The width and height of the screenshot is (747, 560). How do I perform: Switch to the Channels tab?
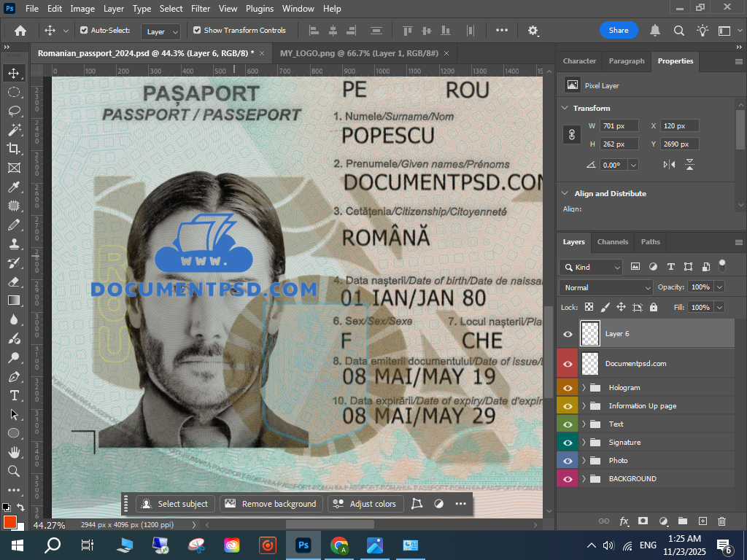[x=612, y=242]
